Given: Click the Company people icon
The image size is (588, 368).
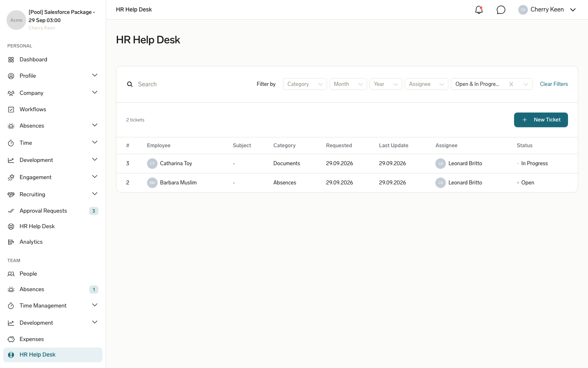Looking at the screenshot, I should tap(11, 93).
